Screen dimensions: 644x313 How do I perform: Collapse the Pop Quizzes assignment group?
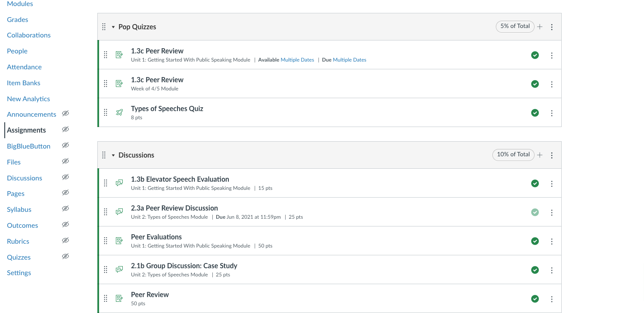point(113,27)
